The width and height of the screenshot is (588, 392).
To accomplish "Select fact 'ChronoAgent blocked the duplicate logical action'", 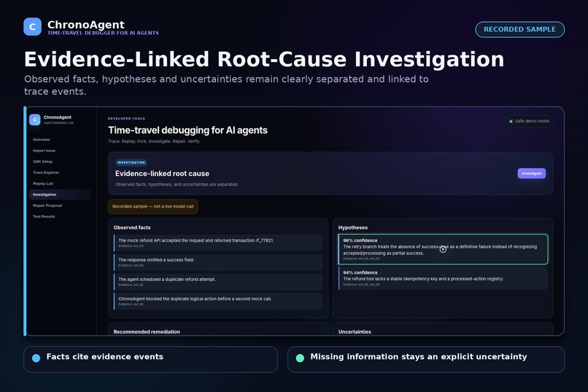I will (218, 301).
